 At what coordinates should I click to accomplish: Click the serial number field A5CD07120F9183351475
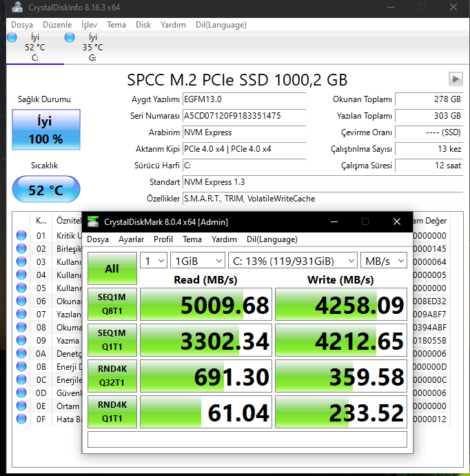coord(245,116)
